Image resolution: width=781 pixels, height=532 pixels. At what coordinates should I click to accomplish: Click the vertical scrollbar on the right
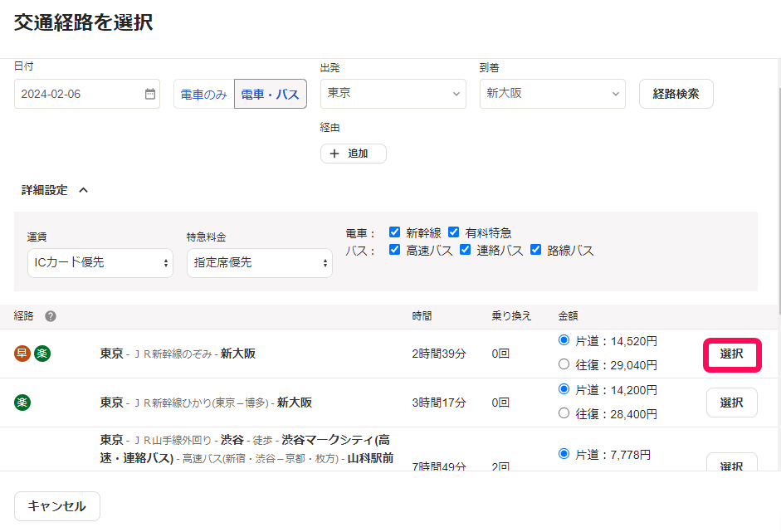pos(779,199)
